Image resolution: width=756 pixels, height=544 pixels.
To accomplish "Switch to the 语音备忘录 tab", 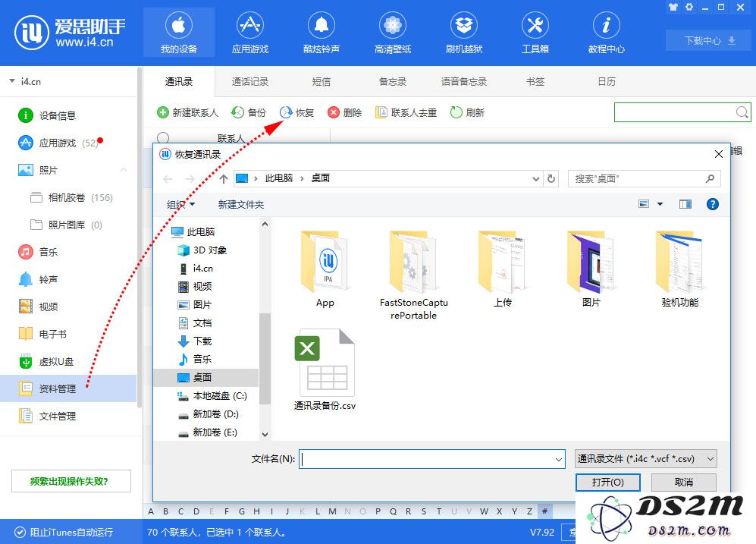I will 464,81.
